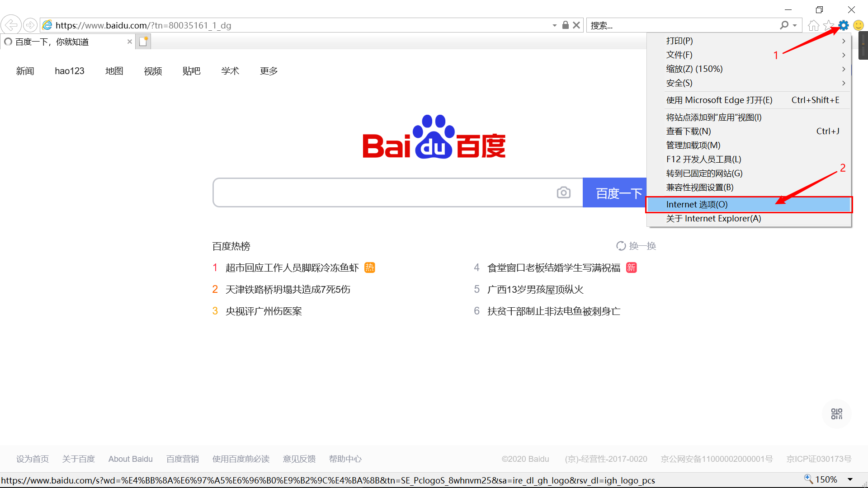Click the 关于百度 footer link
Screen dimensions: 868x488
[79, 459]
